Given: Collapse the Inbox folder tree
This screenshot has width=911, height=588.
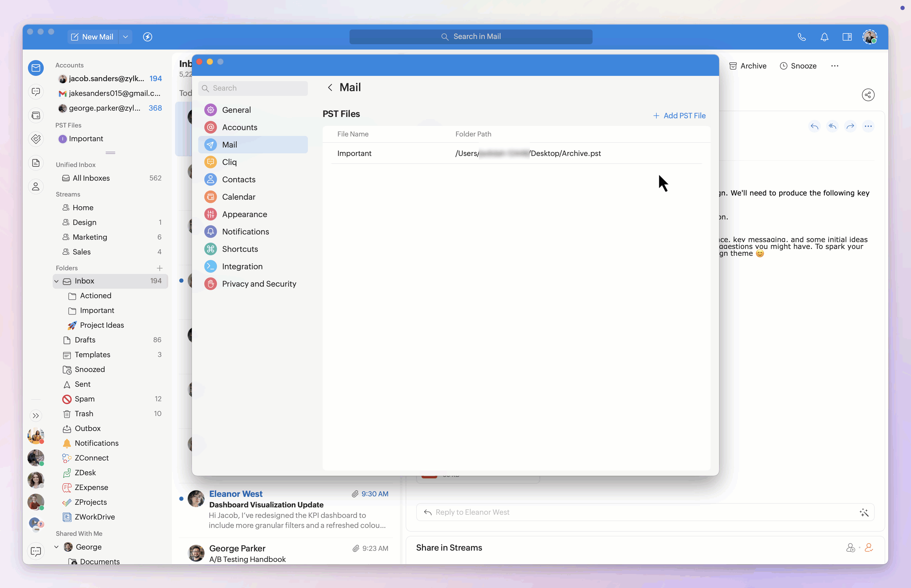Looking at the screenshot, I should point(56,281).
